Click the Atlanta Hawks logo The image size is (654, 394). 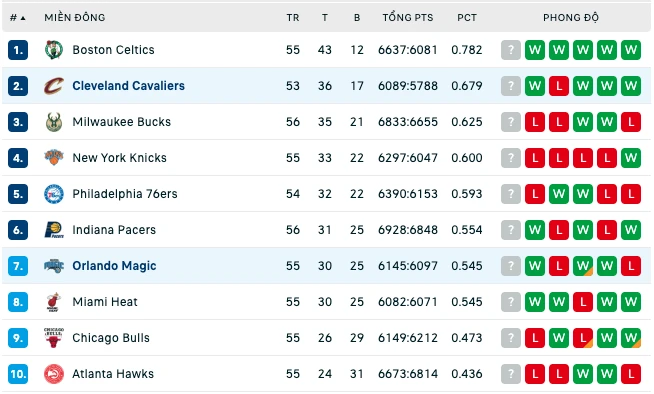click(54, 374)
